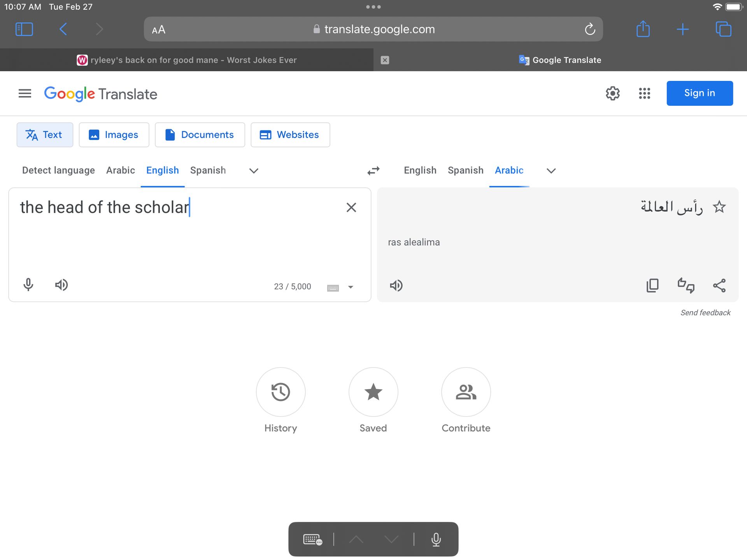The image size is (747, 560).
Task: Listen to the Arabic translation audio
Action: pos(396,285)
